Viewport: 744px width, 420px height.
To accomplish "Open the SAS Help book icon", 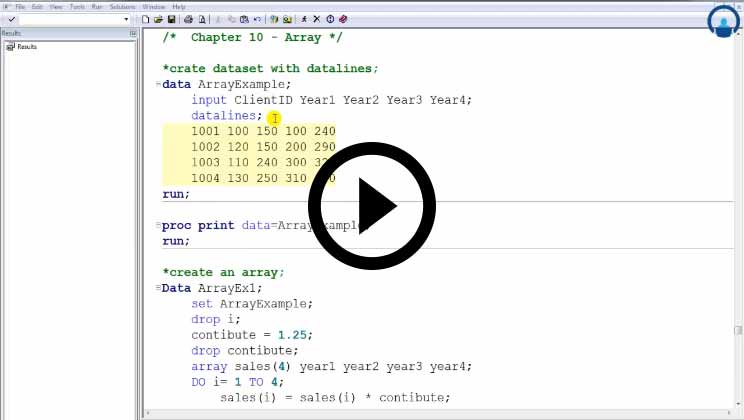I will 343,19.
